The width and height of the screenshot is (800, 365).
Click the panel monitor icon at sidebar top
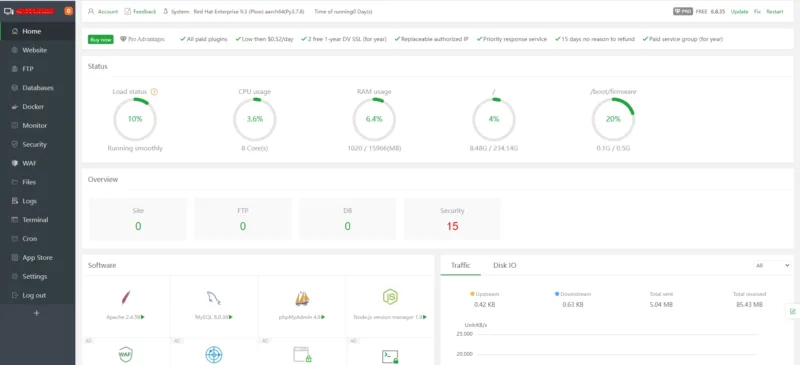point(8,11)
